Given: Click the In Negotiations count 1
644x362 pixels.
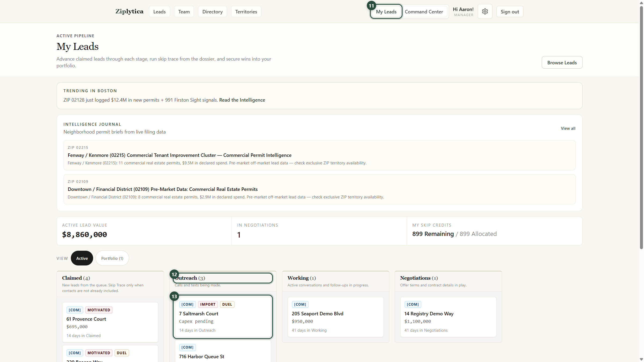Looking at the screenshot, I should pyautogui.click(x=239, y=235).
